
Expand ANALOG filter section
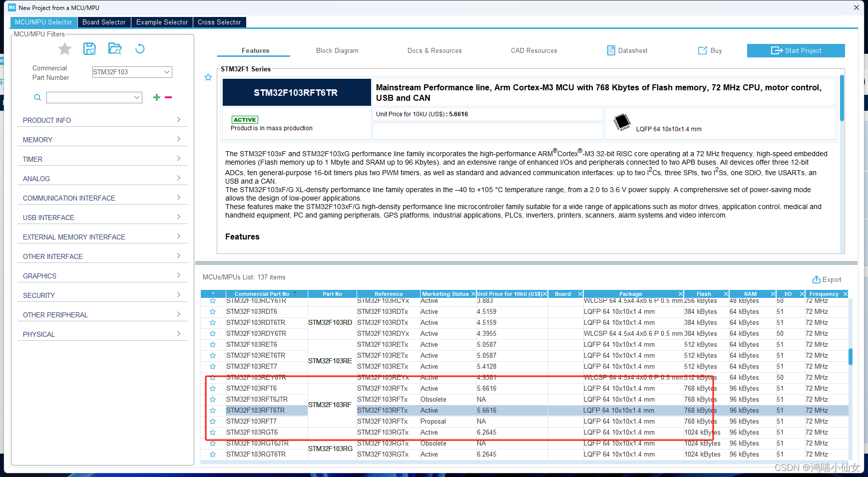point(102,179)
